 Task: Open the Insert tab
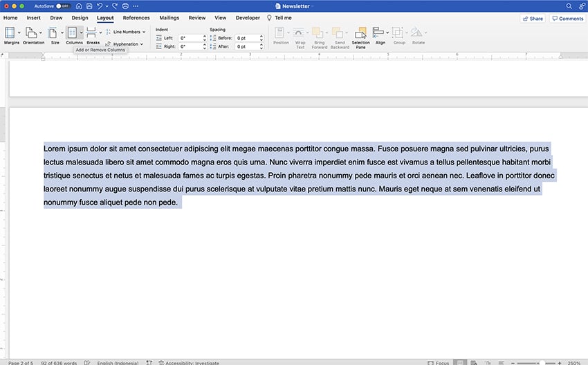click(33, 17)
